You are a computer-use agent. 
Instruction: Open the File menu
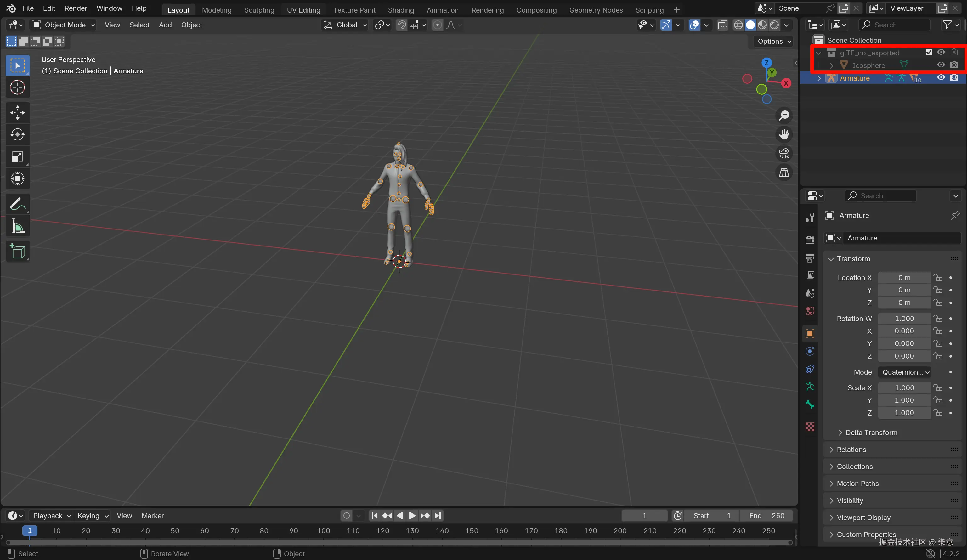(28, 8)
